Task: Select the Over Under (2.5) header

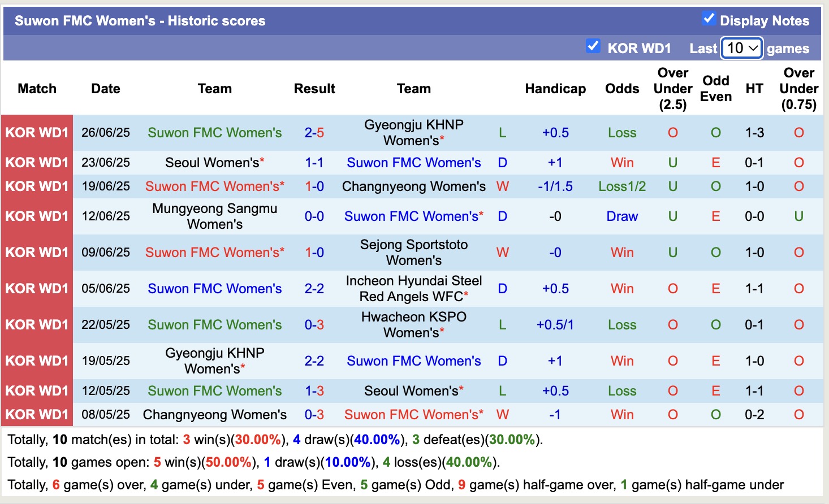Action: tap(672, 89)
